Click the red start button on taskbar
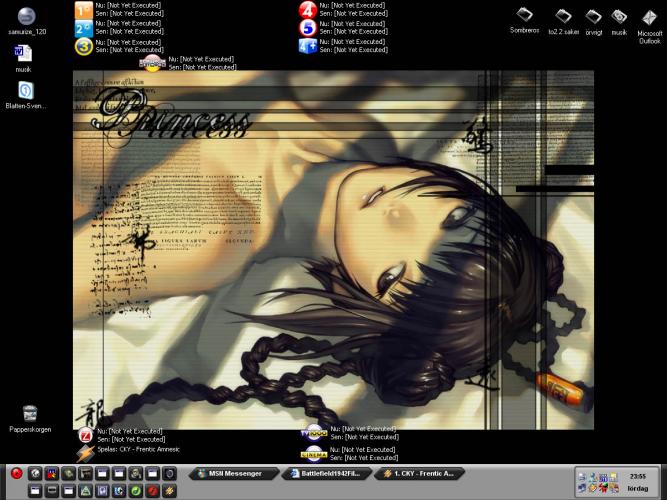667x500 pixels. [x=17, y=473]
